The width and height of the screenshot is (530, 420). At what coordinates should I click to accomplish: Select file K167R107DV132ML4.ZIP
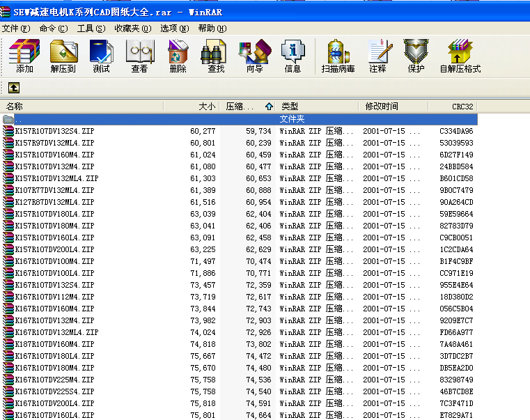[57, 332]
